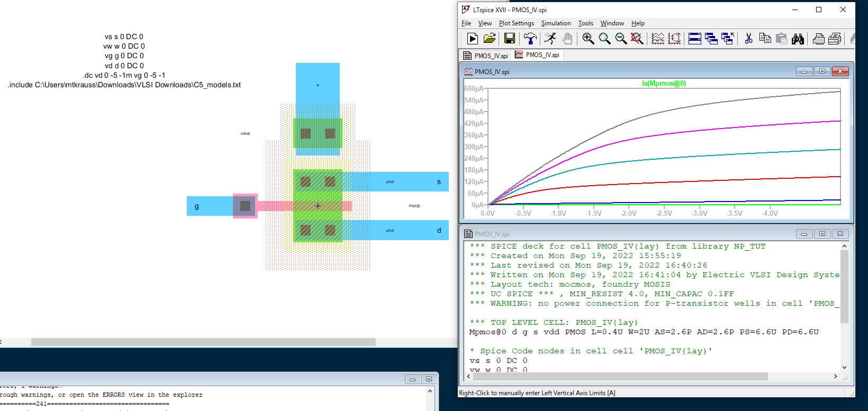Click the Zoom In magnifier icon

[587, 39]
